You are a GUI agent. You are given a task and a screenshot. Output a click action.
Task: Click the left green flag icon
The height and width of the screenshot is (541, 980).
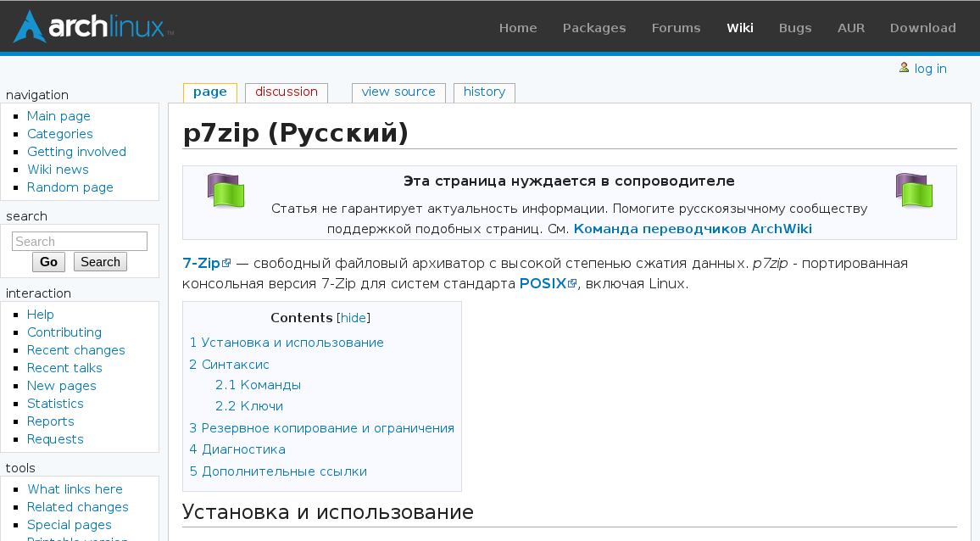[226, 191]
